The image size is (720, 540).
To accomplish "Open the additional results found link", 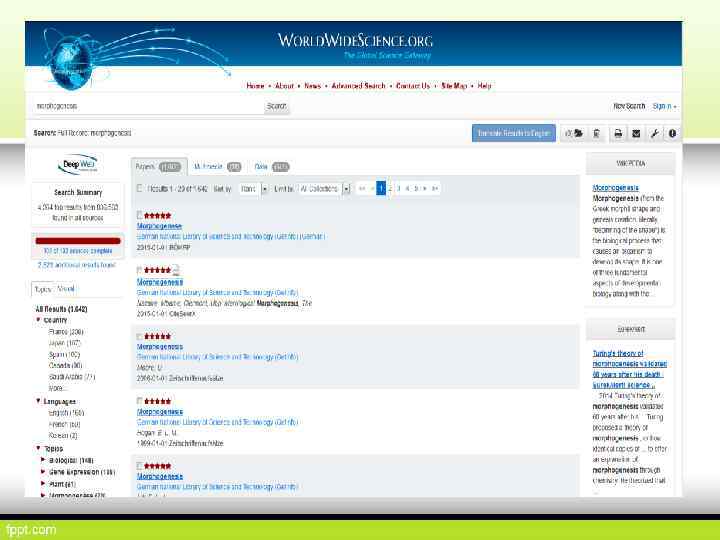I will [77, 265].
